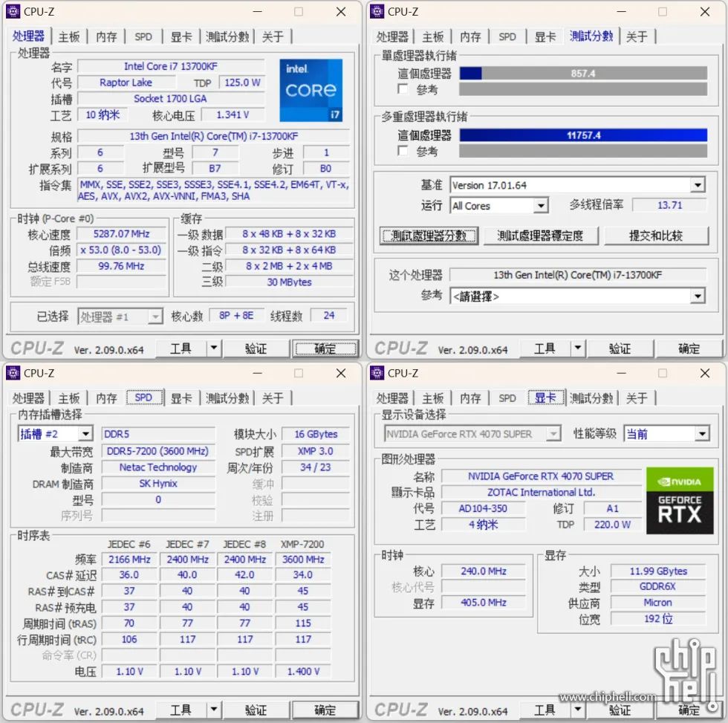The image size is (728, 723).
Task: Open 測試分數 tab in processor window
Action: [227, 36]
